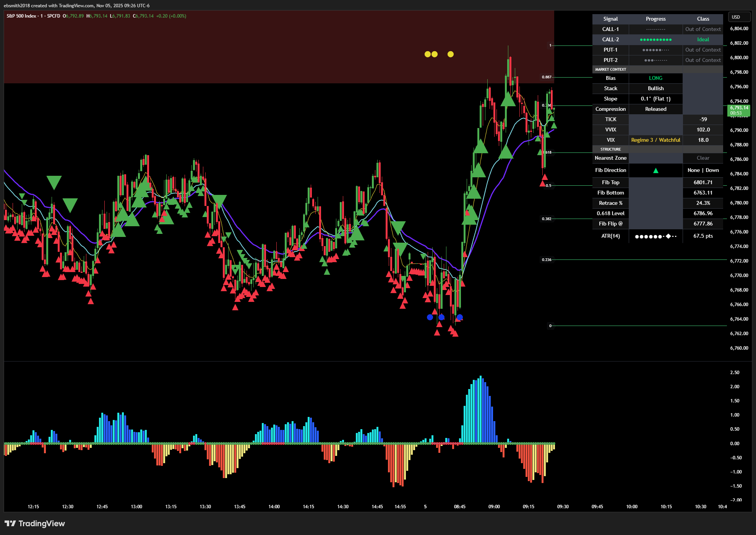Click the green Ideal class label
The height and width of the screenshot is (535, 756).
(703, 40)
